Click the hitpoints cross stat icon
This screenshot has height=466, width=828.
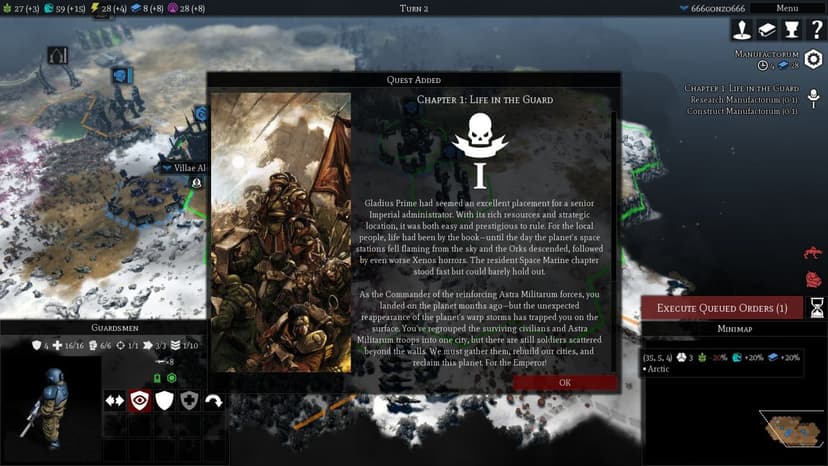pyautogui.click(x=58, y=346)
